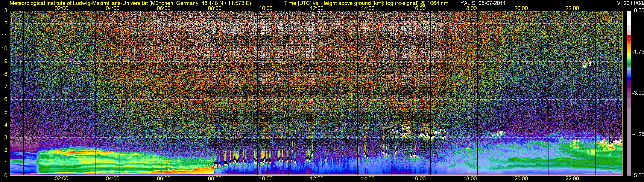Click the 9 km label on the height axis
Image resolution: width=644 pixels, height=182 pixels.
pyautogui.click(x=6, y=61)
